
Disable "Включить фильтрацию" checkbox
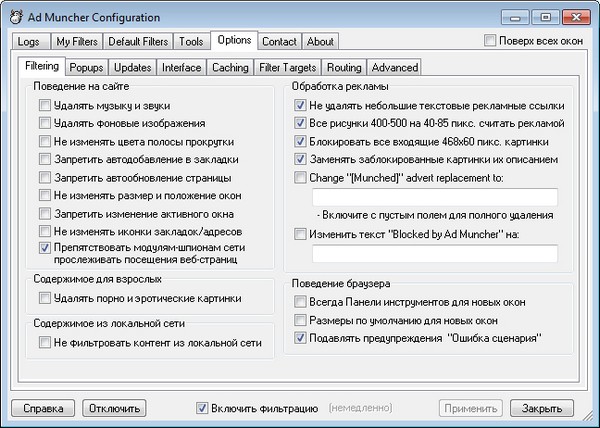(x=203, y=408)
